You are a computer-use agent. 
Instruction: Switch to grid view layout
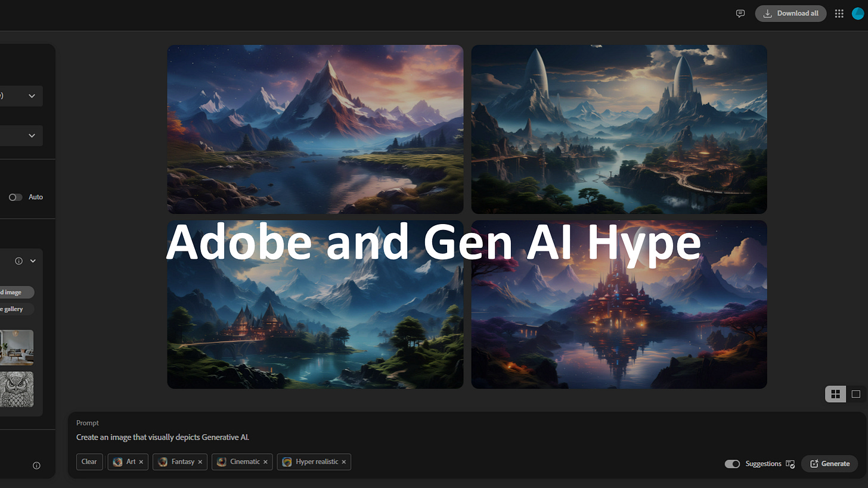[835, 394]
